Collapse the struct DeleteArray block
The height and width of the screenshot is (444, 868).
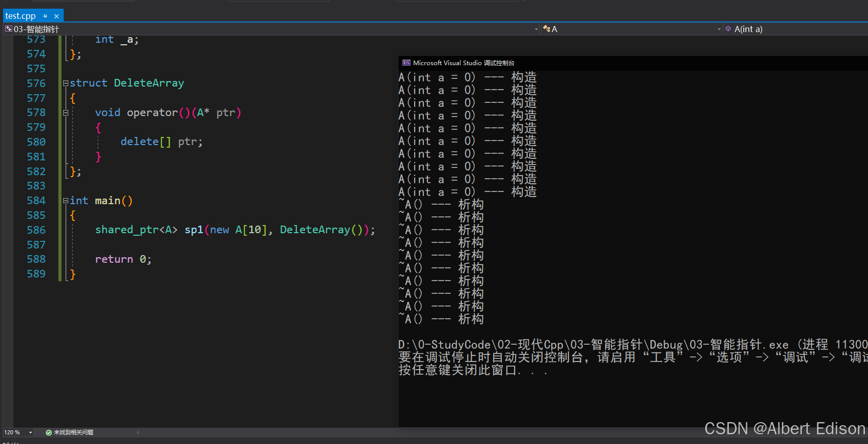(x=66, y=83)
